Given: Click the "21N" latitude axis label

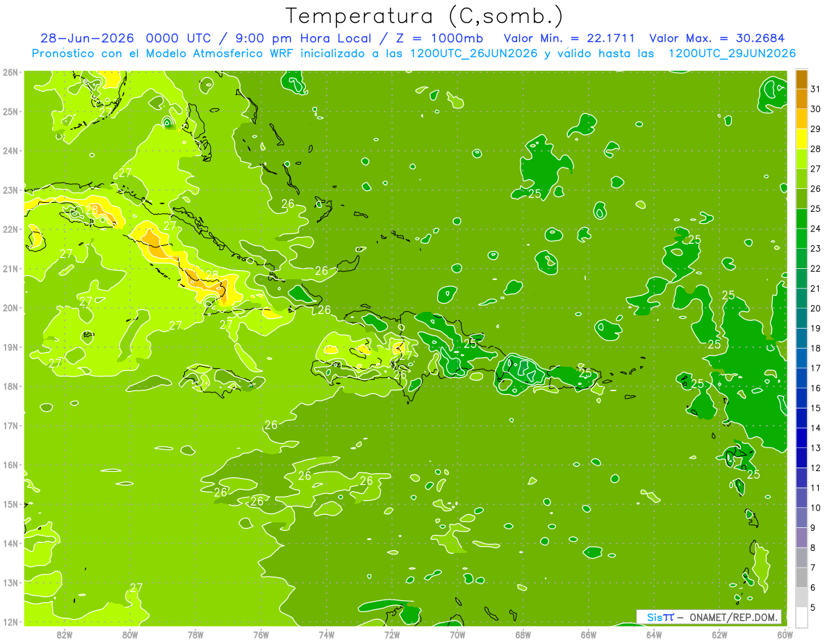Looking at the screenshot, I should 10,268.
